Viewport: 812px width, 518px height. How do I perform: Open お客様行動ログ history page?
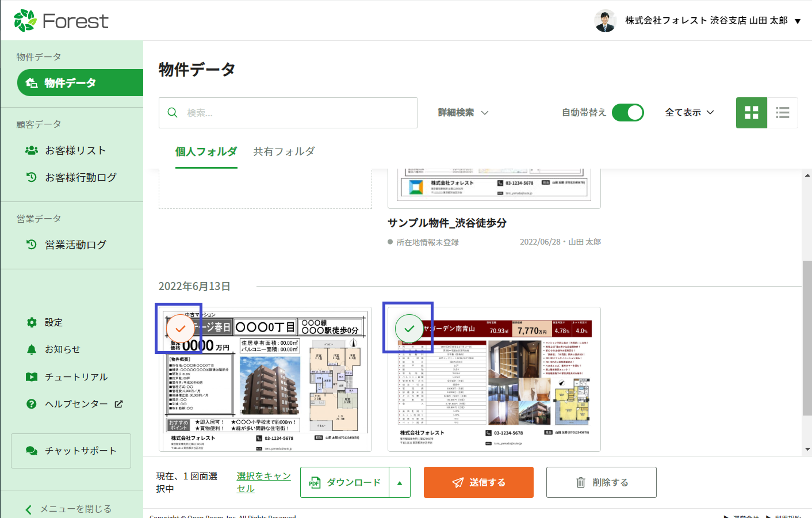pos(80,177)
